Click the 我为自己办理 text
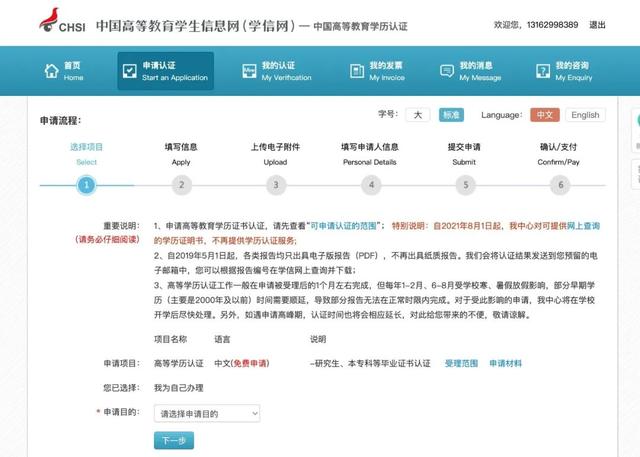640x457 pixels. coord(178,388)
